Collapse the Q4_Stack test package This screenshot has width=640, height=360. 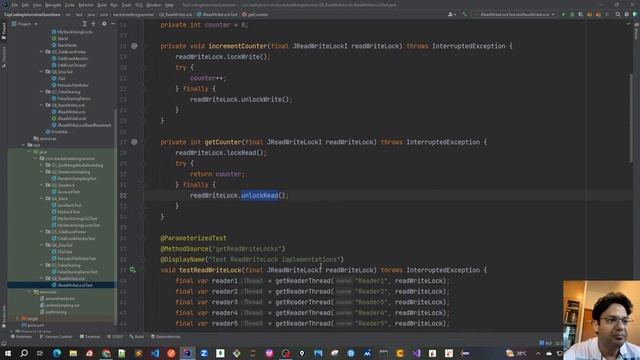(x=42, y=198)
